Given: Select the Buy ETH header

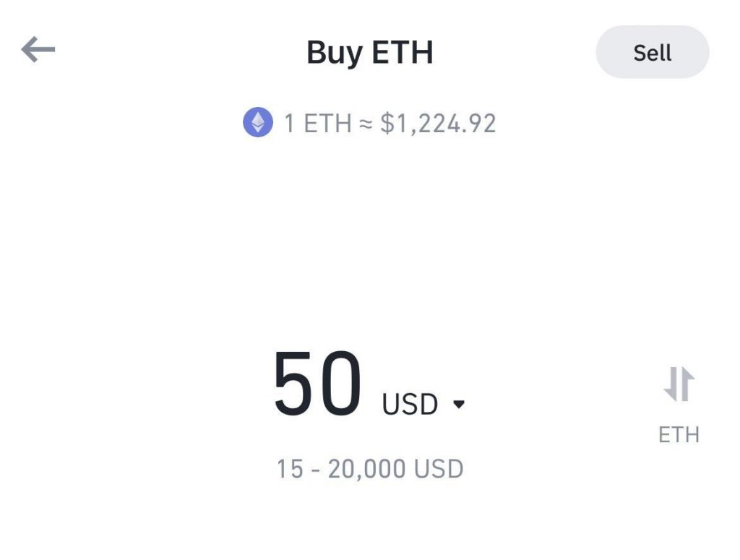Looking at the screenshot, I should click(370, 51).
